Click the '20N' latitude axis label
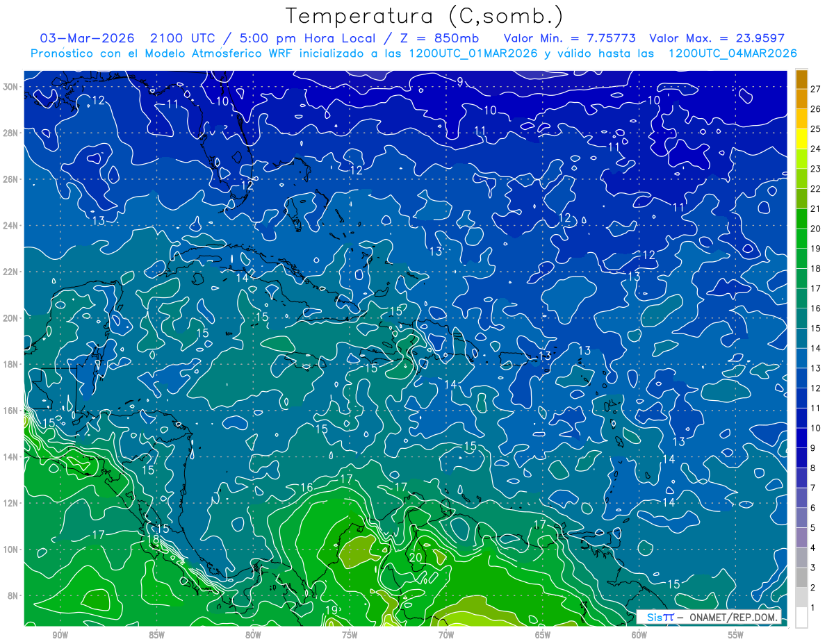Viewport: 834px width, 644px height. click(x=10, y=318)
